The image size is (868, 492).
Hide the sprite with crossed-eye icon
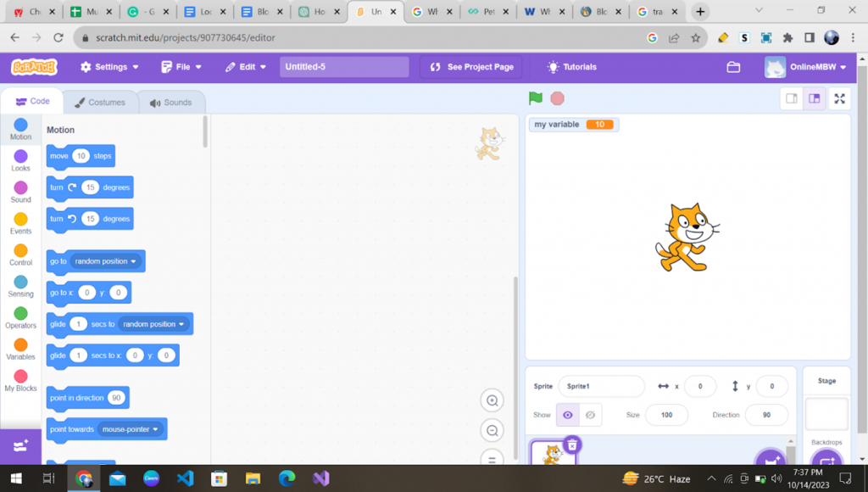pos(590,415)
